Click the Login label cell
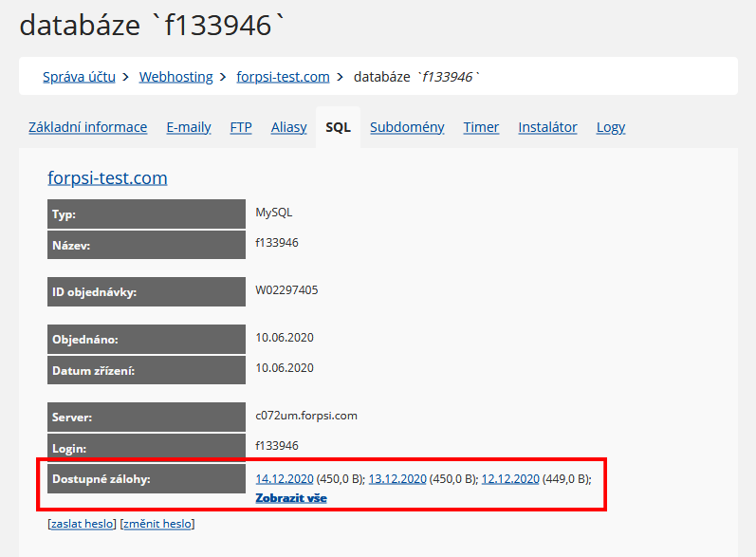 click(x=147, y=448)
